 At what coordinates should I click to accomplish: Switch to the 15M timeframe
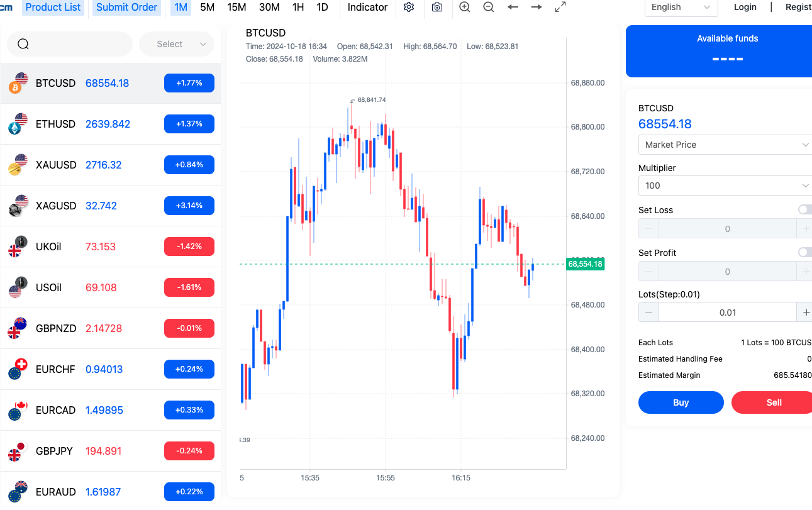[236, 8]
